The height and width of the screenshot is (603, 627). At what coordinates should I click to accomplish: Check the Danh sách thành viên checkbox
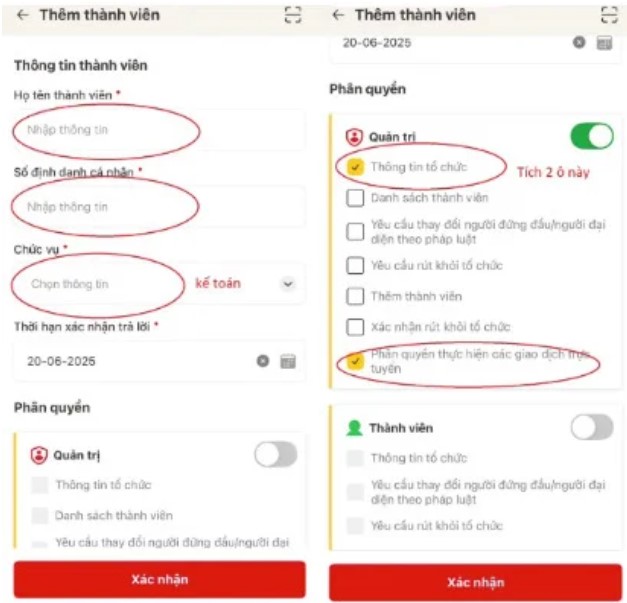point(355,198)
